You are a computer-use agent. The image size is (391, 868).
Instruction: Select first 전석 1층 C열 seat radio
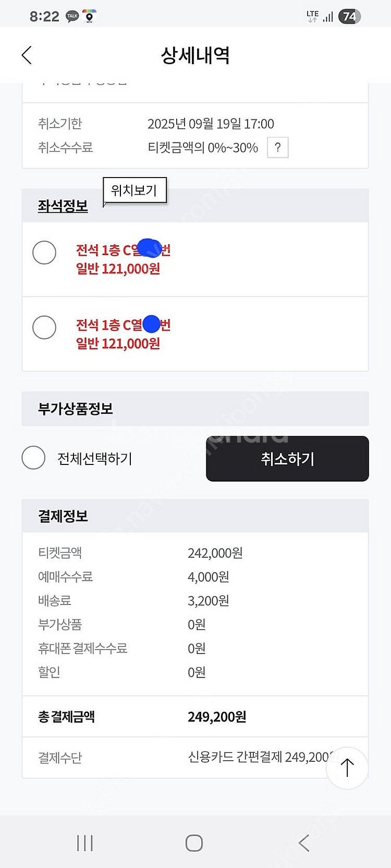click(44, 253)
